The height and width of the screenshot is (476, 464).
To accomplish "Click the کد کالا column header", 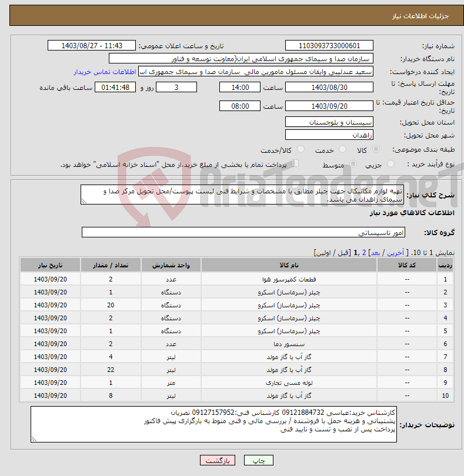I will [407, 265].
